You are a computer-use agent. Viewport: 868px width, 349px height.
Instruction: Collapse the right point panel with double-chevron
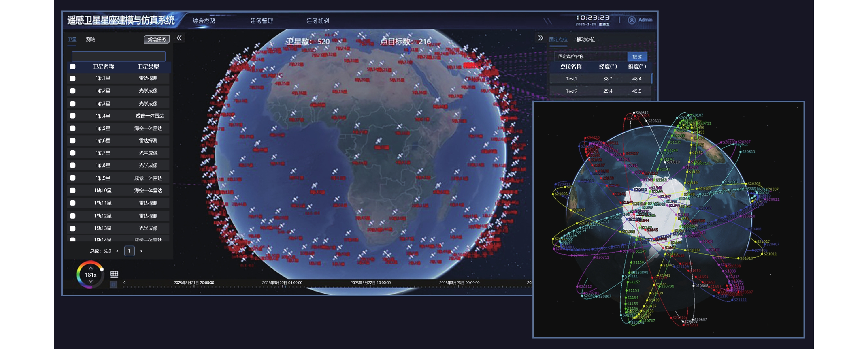[x=540, y=38]
